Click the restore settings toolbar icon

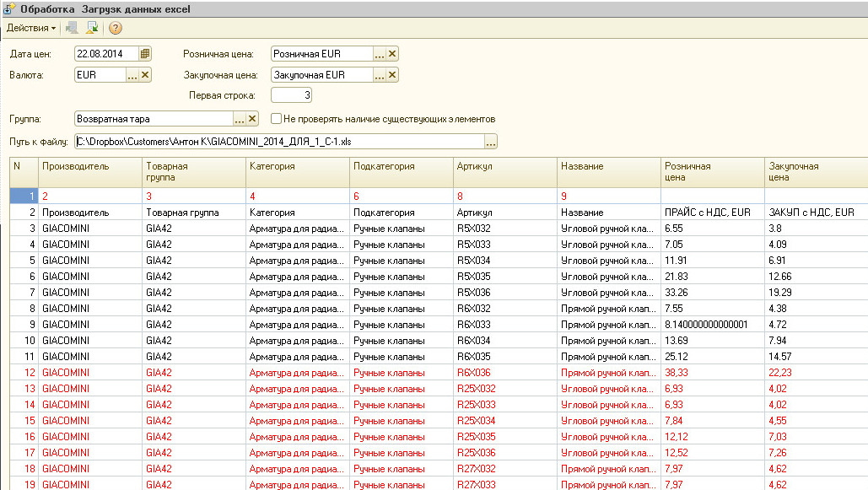pyautogui.click(x=92, y=28)
